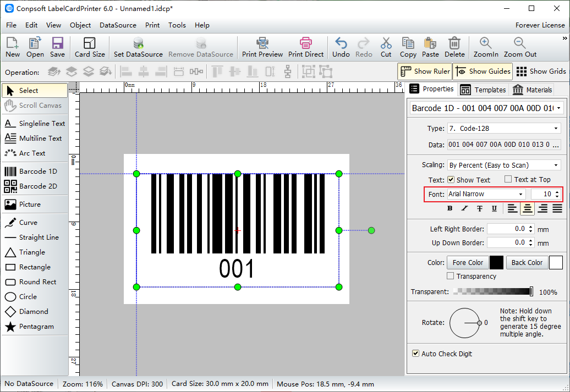The width and height of the screenshot is (570, 392).
Task: Toggle Show Guides
Action: [x=483, y=71]
